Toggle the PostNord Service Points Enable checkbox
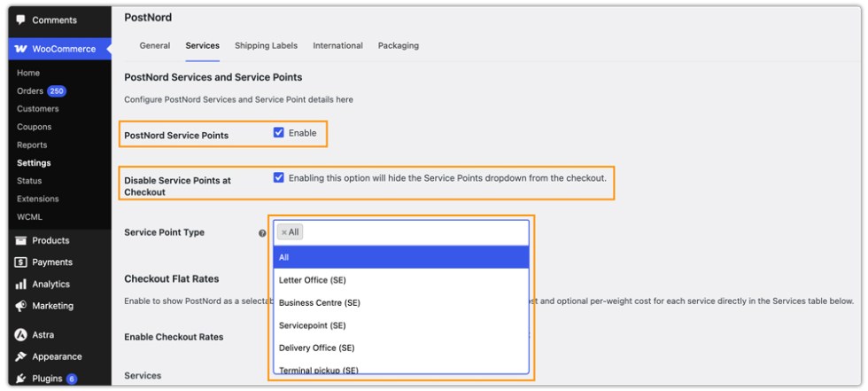 coord(278,132)
